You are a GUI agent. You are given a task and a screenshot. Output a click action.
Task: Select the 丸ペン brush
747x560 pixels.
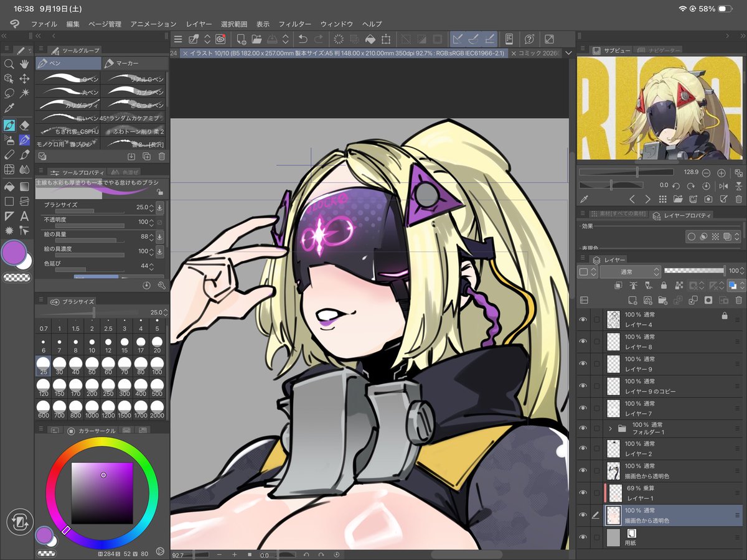(x=68, y=92)
